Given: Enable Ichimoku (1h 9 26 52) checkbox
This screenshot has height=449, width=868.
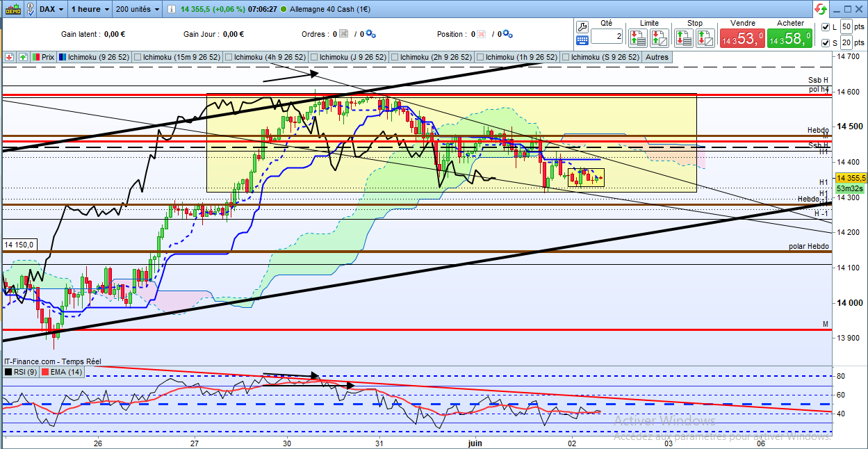Looking at the screenshot, I should click(480, 57).
